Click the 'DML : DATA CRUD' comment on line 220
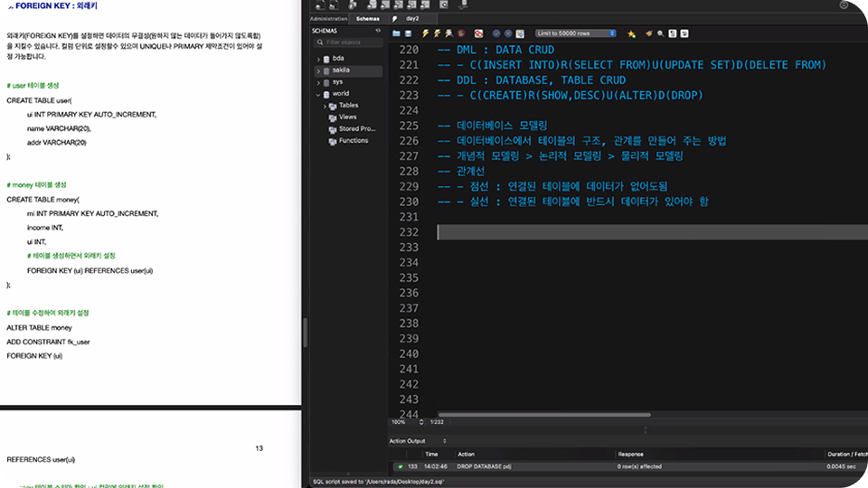This screenshot has width=868, height=488. click(495, 50)
